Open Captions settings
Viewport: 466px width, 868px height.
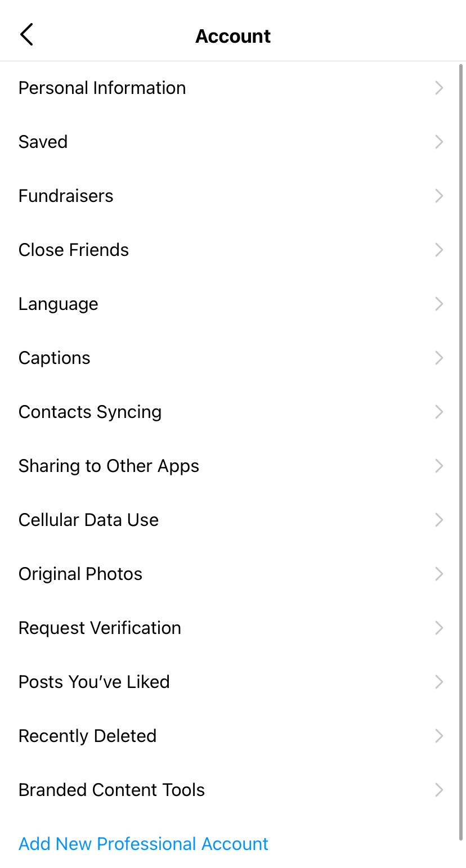[54, 358]
